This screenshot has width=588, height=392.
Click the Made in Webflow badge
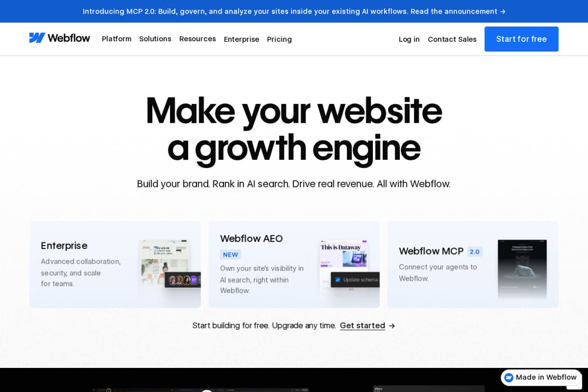click(541, 377)
